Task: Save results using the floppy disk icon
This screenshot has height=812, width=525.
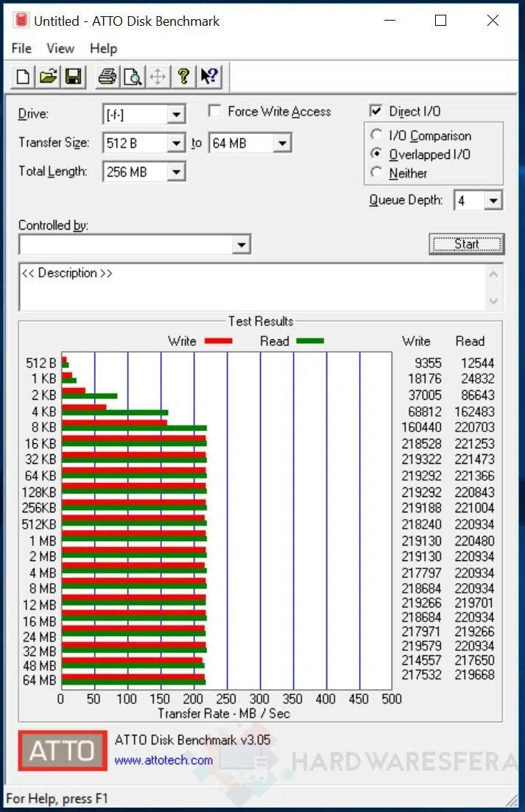Action: 74,77
